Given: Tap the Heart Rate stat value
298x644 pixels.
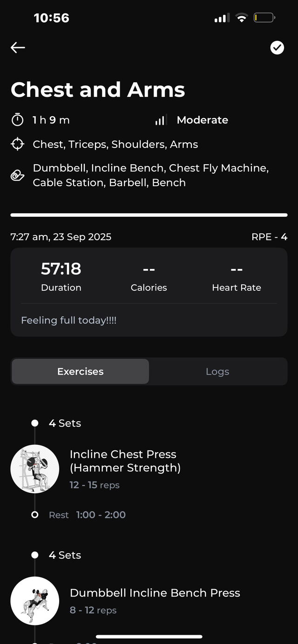Looking at the screenshot, I should pos(236,270).
